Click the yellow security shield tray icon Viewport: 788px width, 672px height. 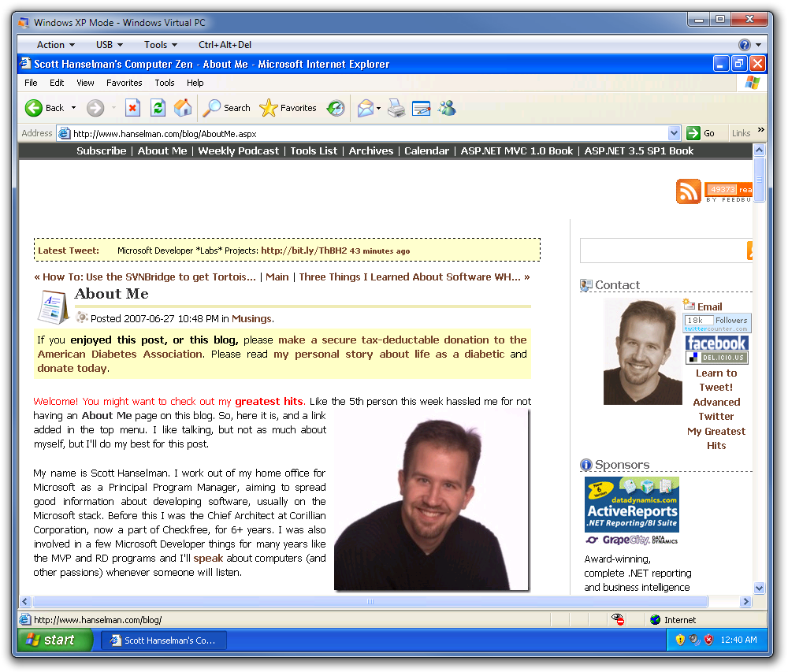click(680, 640)
